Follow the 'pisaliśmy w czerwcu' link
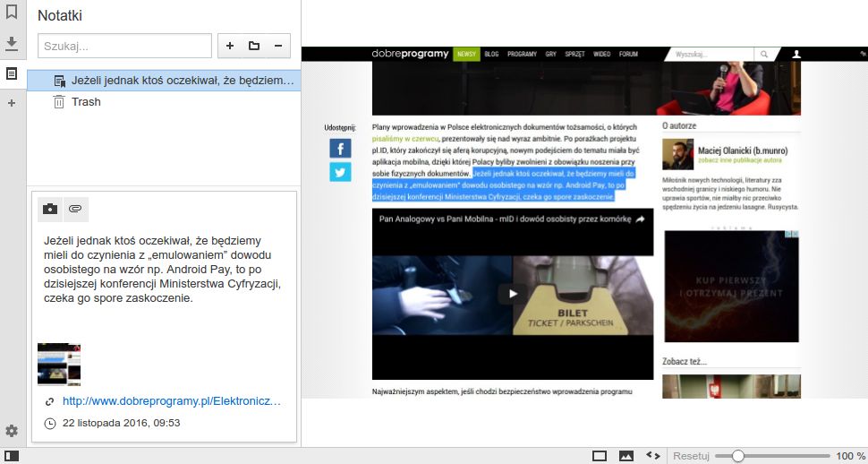868x464 pixels. [x=405, y=139]
